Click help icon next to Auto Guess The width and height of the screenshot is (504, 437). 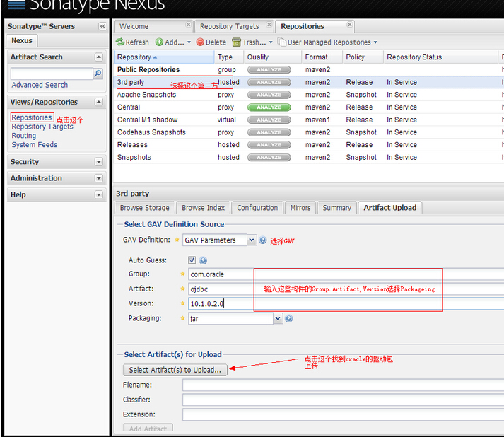203,260
